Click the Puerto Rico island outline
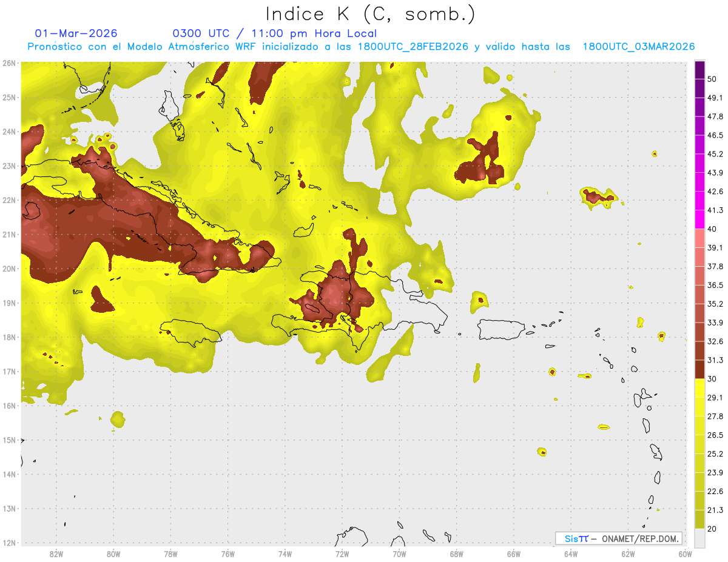This screenshot has width=728, height=562. pos(501,329)
